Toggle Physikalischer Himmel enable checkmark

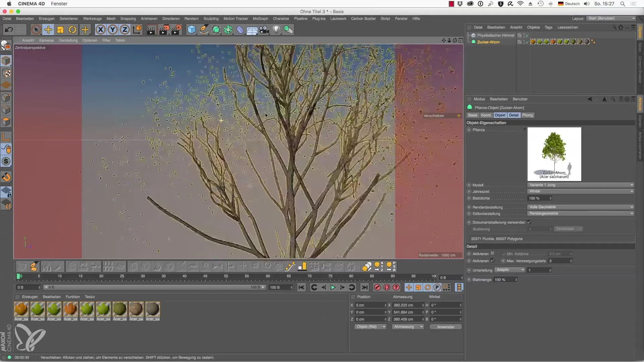coord(527,35)
